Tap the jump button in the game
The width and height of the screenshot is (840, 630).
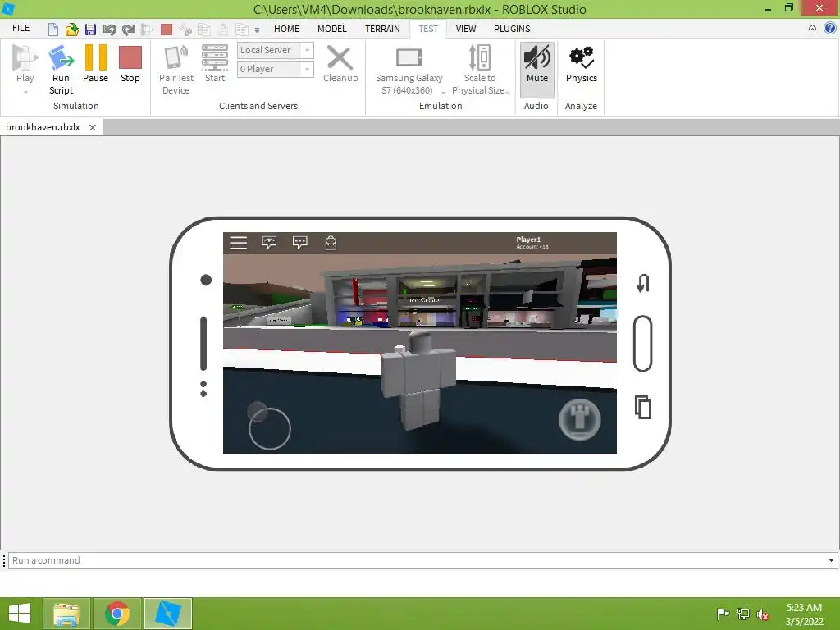pos(580,419)
